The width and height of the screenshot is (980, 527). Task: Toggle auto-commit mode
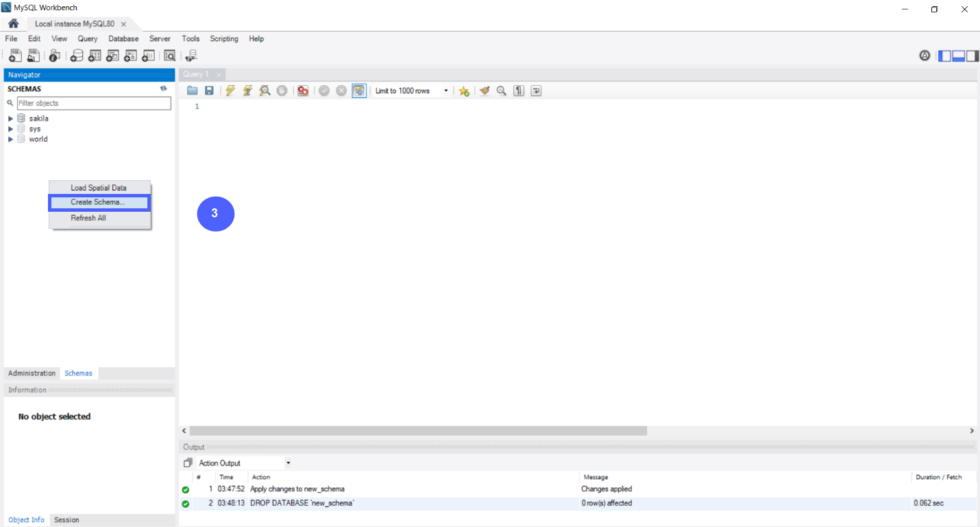[359, 90]
